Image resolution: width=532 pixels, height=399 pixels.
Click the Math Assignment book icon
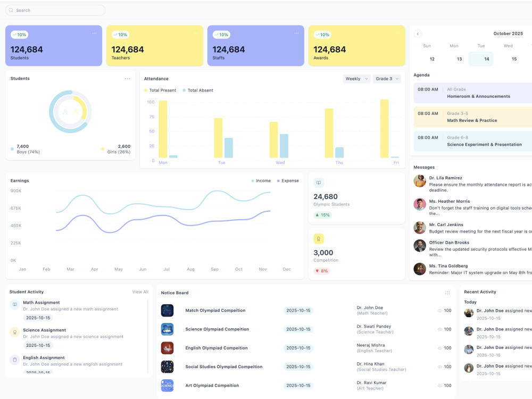(x=14, y=304)
